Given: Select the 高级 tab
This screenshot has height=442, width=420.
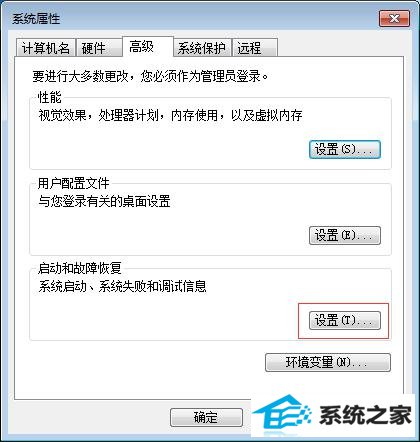Looking at the screenshot, I should pos(148,47).
